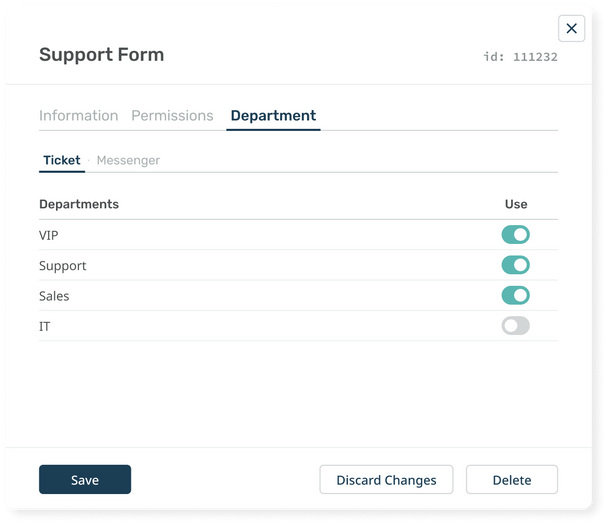Switch to the Messenger sub-tab

128,160
